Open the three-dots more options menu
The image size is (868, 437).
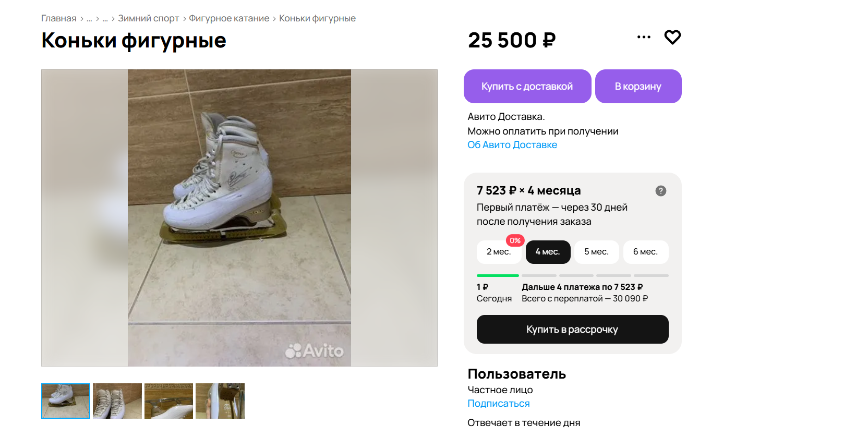[x=644, y=37]
